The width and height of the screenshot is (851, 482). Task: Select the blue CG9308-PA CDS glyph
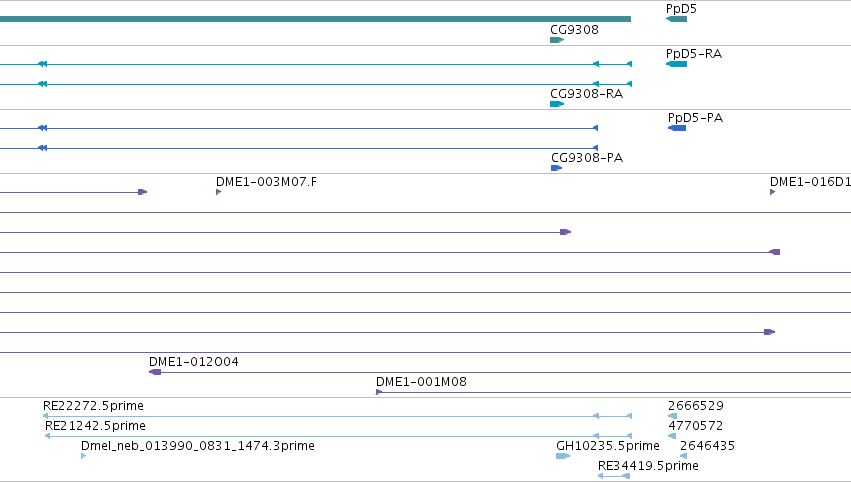[556, 168]
